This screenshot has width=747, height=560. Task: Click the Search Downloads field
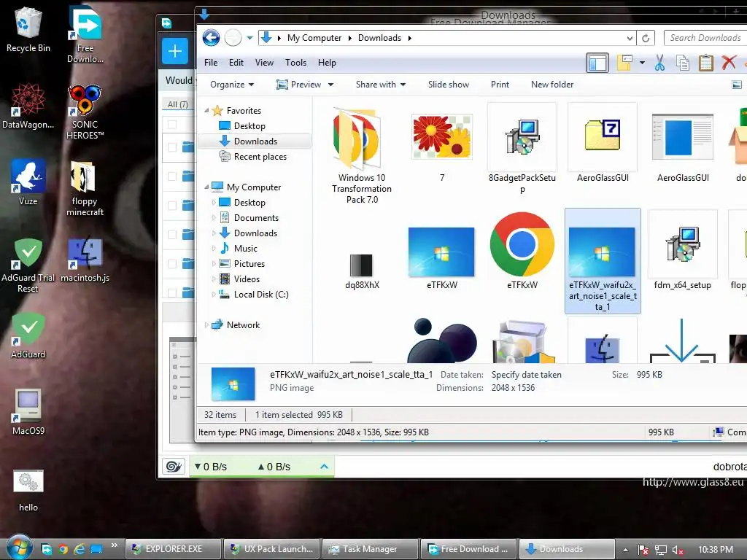(x=705, y=38)
